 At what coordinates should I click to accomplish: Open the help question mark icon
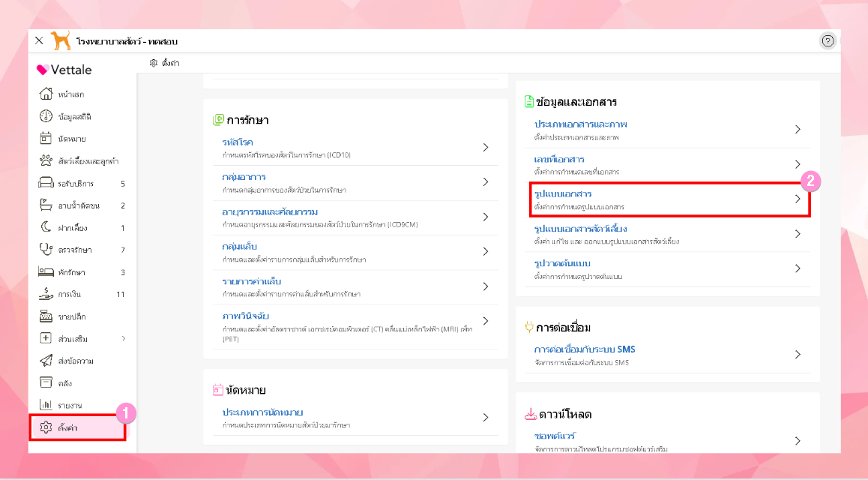pos(827,41)
